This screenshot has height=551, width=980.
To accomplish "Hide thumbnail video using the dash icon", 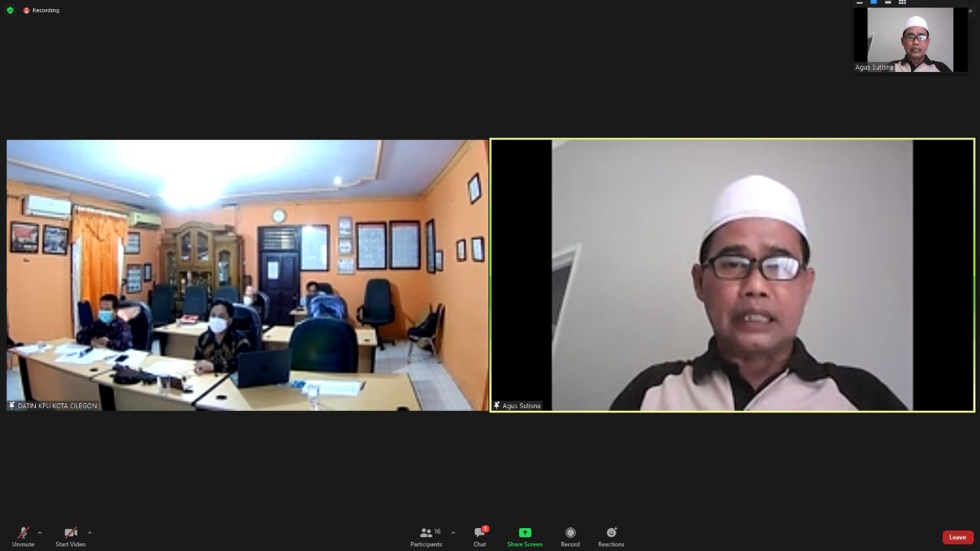I will coord(859,2).
